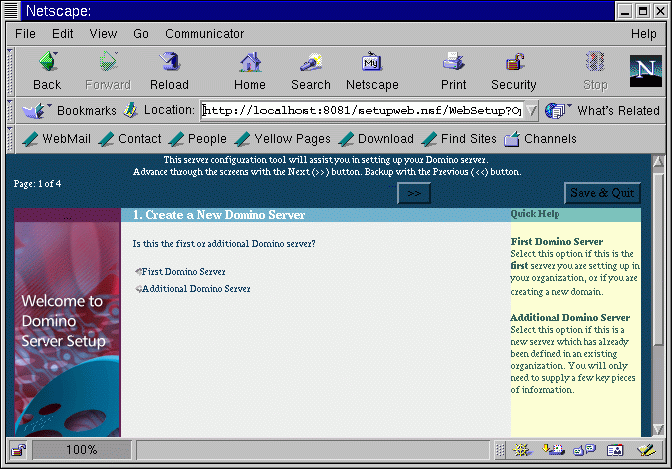Open Navigator from component bar

(522, 450)
